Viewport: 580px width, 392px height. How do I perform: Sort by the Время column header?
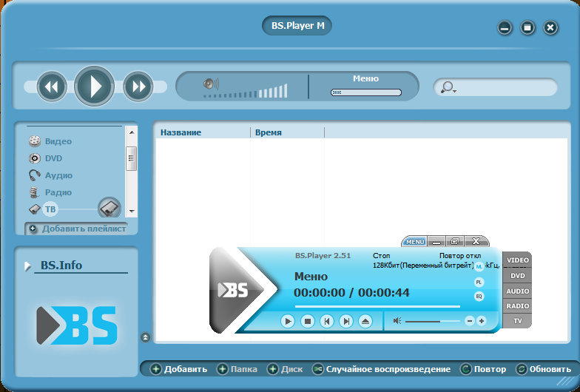(269, 132)
